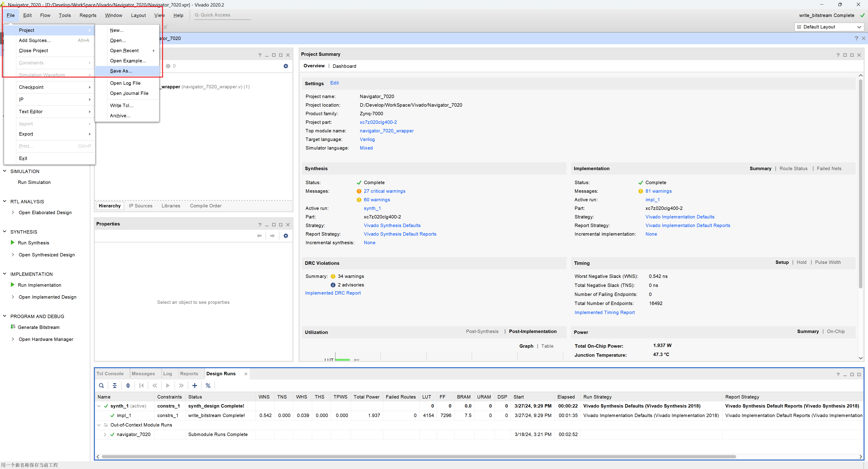This screenshot has height=469, width=868.
Task: Click the Design Runs search icon
Action: (101, 385)
